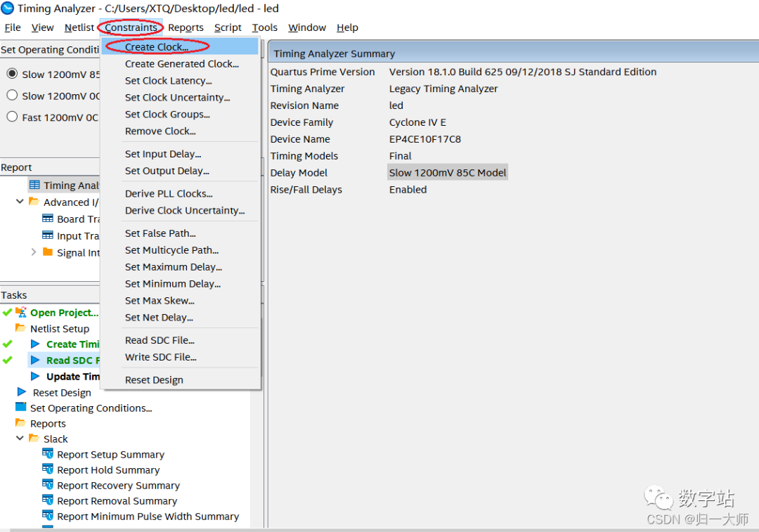The width and height of the screenshot is (759, 532).
Task: Choose Set Net Delay... menu entry
Action: [180, 318]
